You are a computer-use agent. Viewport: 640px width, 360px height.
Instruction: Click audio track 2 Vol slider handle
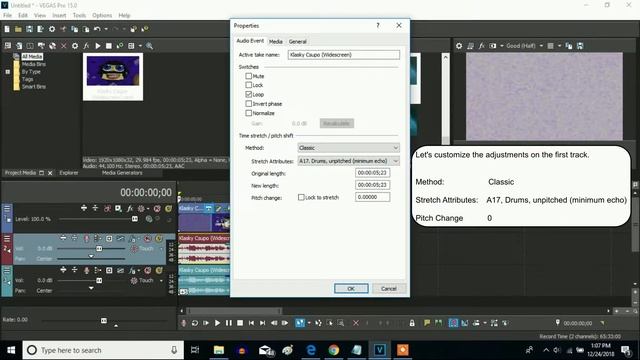(99, 248)
